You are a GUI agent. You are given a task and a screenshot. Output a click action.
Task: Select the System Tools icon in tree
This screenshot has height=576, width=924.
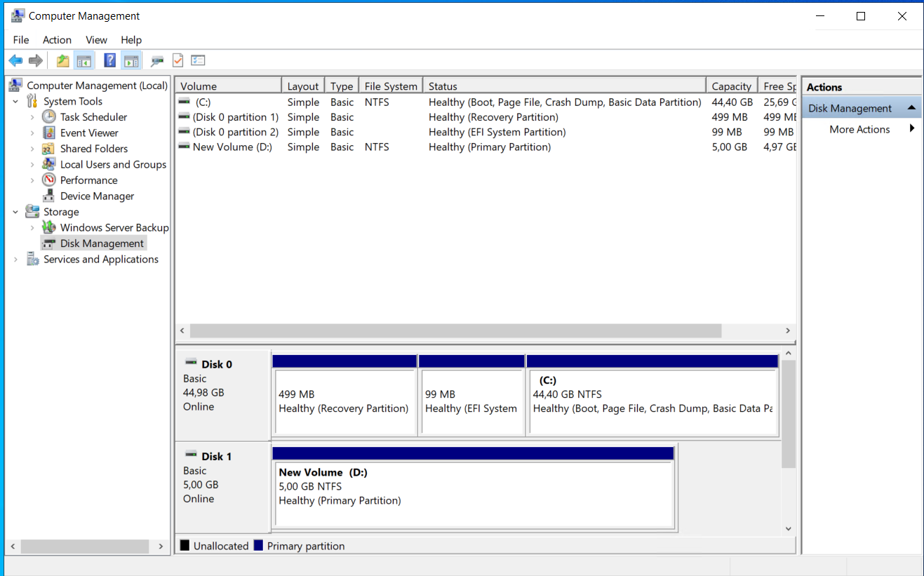pos(32,101)
